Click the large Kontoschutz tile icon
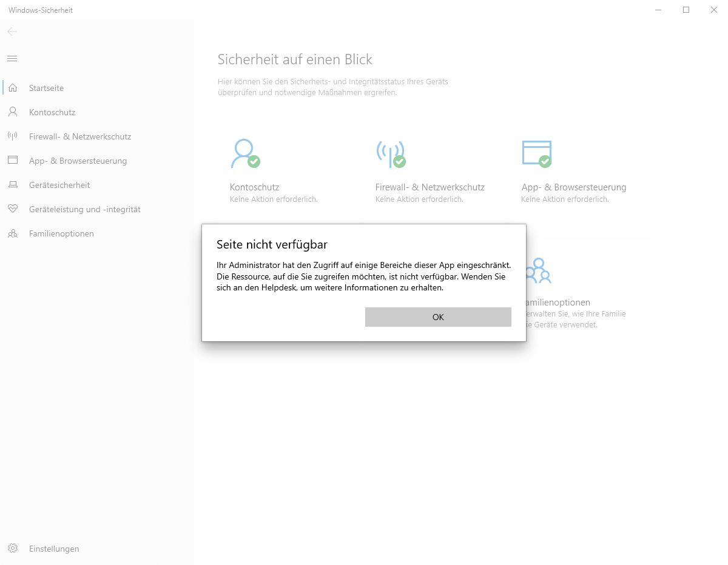 click(x=245, y=153)
